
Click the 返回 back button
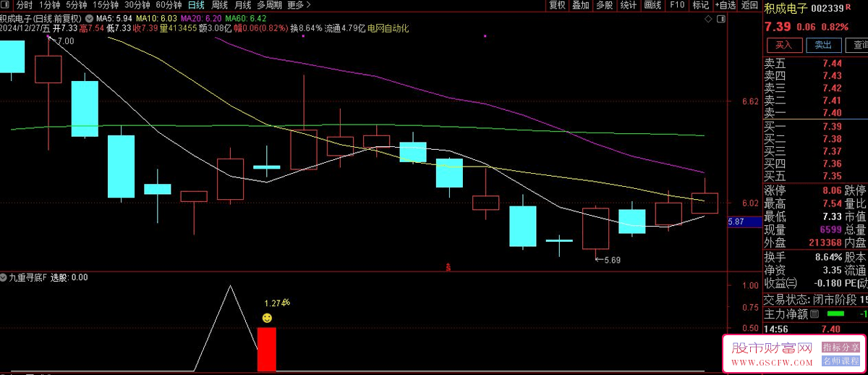pyautogui.click(x=749, y=4)
